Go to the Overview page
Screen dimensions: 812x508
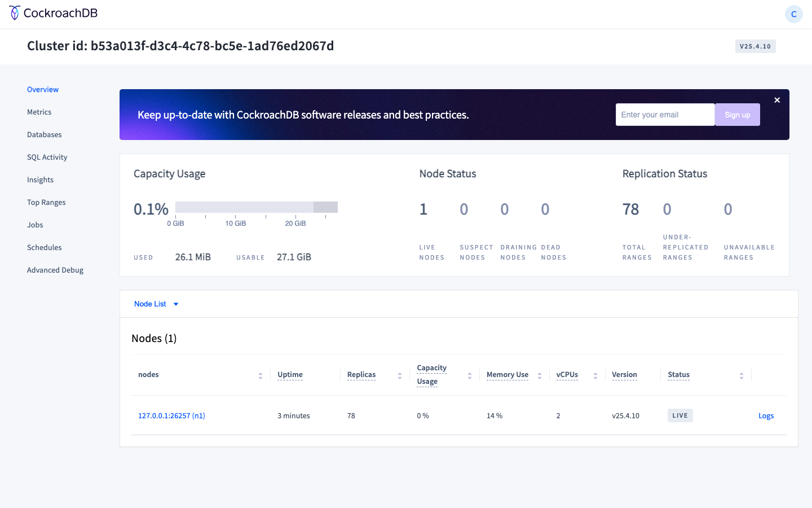(43, 89)
